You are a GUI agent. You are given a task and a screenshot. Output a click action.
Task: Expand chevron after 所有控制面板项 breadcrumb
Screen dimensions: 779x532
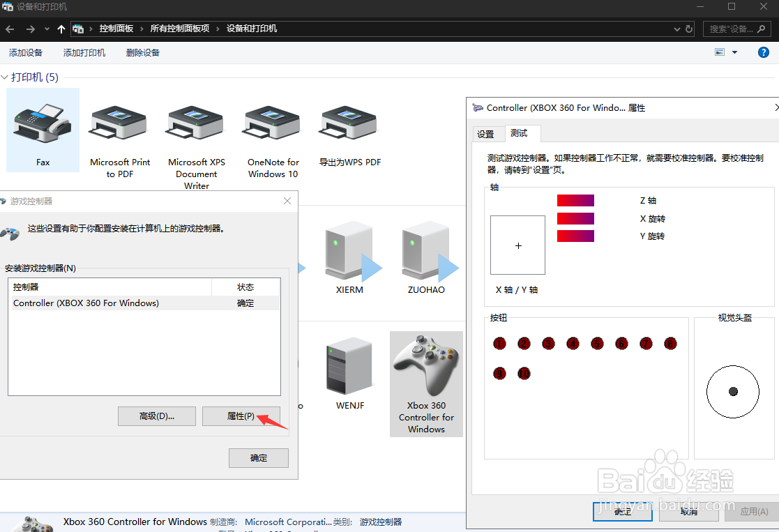218,29
